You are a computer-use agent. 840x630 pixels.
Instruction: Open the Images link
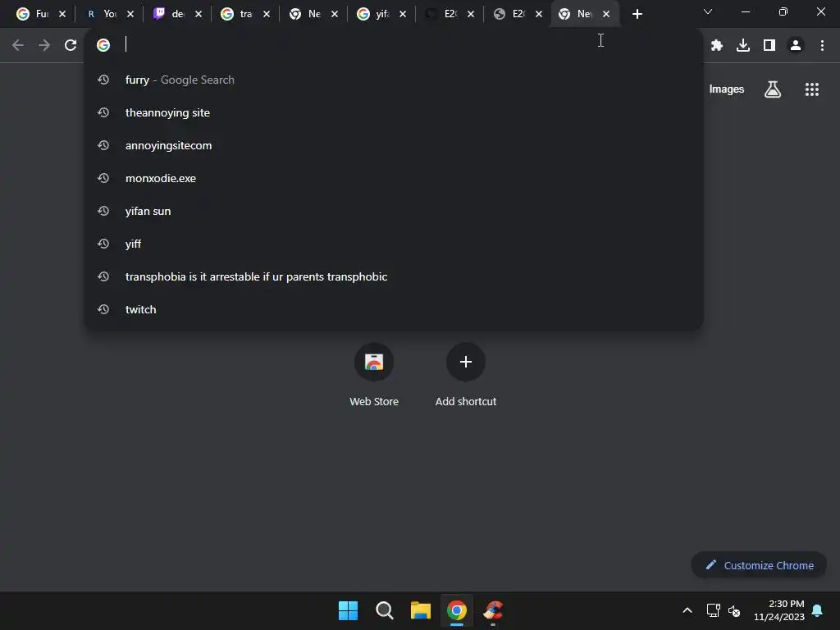coord(727,89)
